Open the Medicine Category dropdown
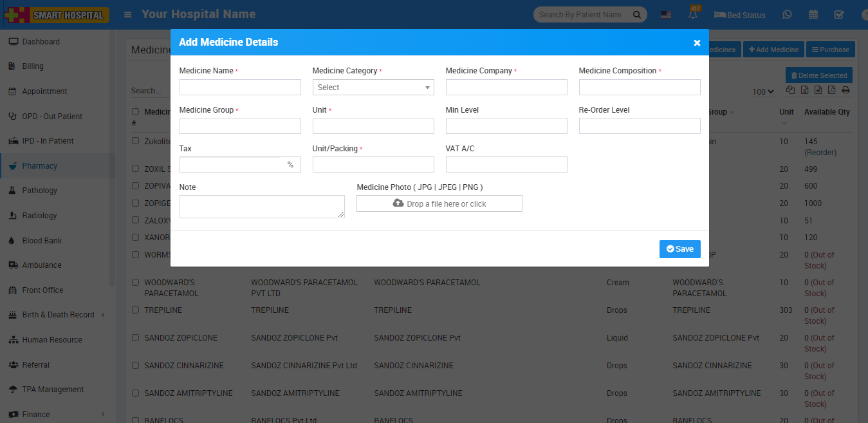This screenshot has height=423, width=868. 373,88
